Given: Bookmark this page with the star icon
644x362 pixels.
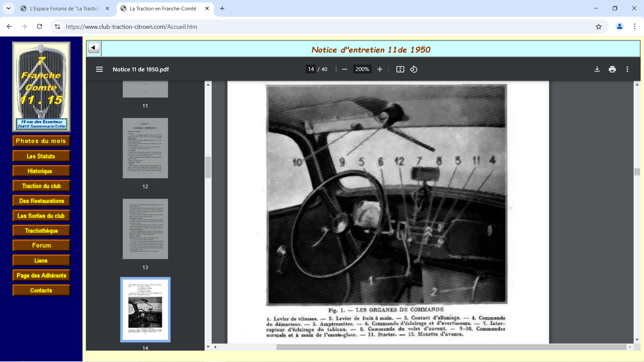Looking at the screenshot, I should 599,27.
